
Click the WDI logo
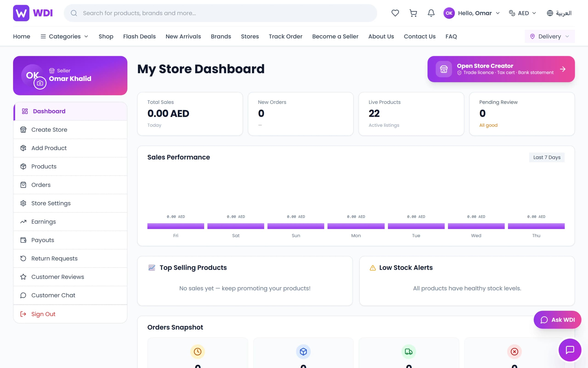click(x=33, y=13)
